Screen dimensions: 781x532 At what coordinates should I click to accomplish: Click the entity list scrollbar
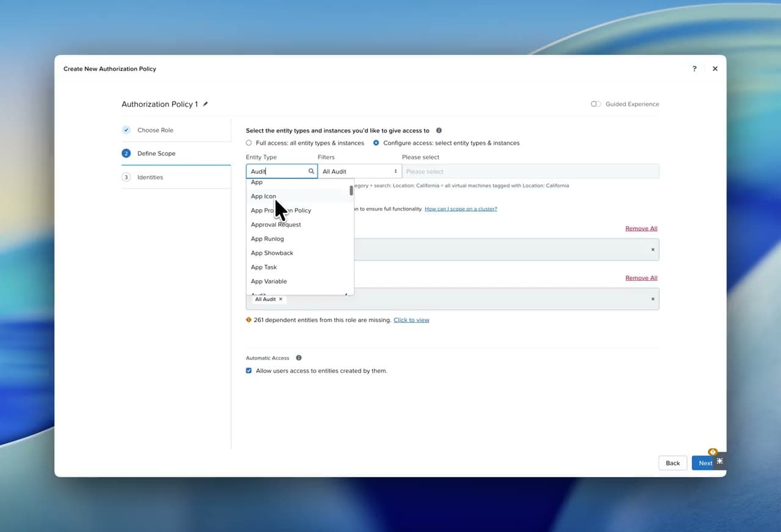[x=351, y=190]
